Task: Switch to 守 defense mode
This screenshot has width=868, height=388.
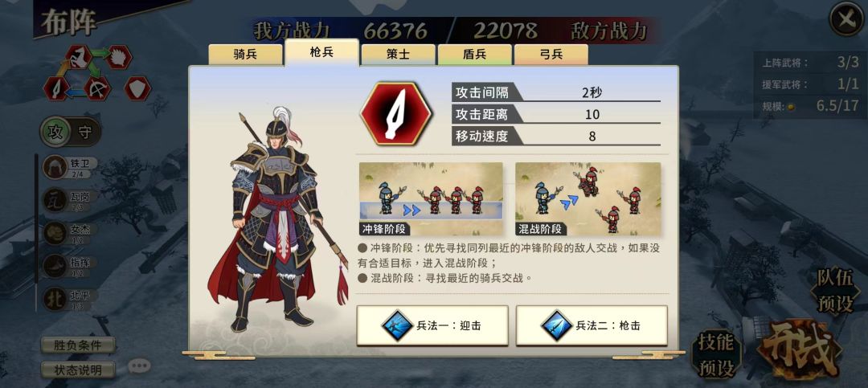Action: pyautogui.click(x=85, y=132)
